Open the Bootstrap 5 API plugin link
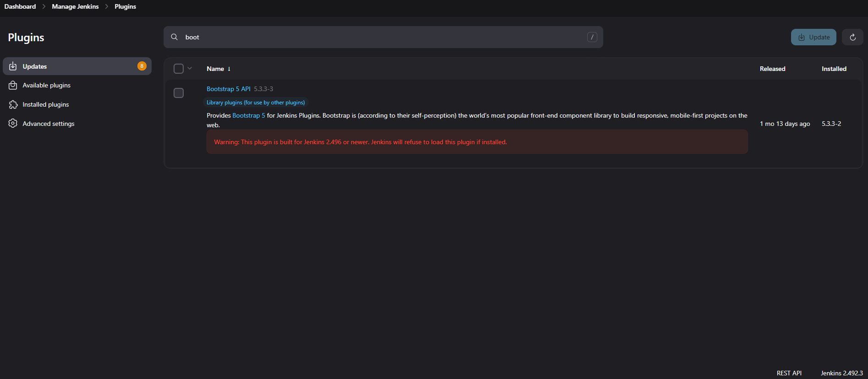This screenshot has height=379, width=868. [x=228, y=89]
